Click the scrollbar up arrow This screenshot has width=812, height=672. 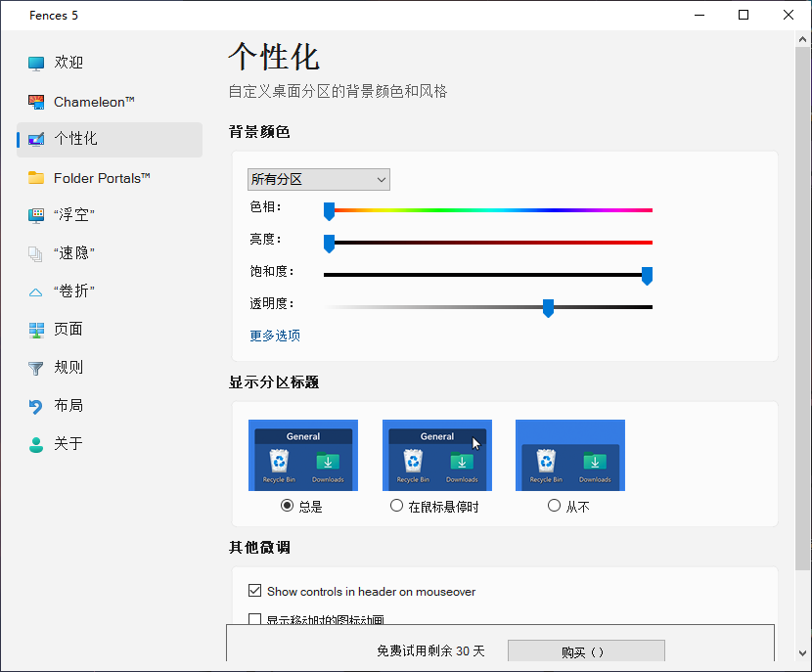(x=802, y=39)
